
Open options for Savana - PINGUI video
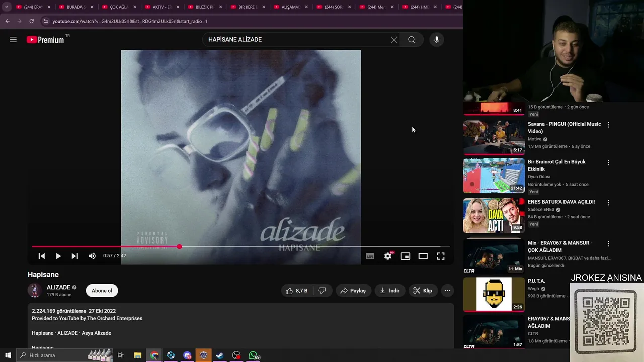tap(608, 125)
